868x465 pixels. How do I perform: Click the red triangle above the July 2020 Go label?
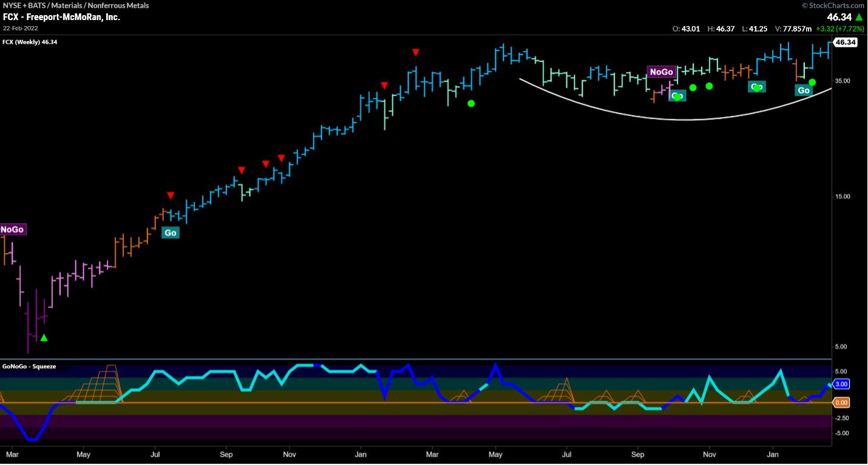pos(171,195)
